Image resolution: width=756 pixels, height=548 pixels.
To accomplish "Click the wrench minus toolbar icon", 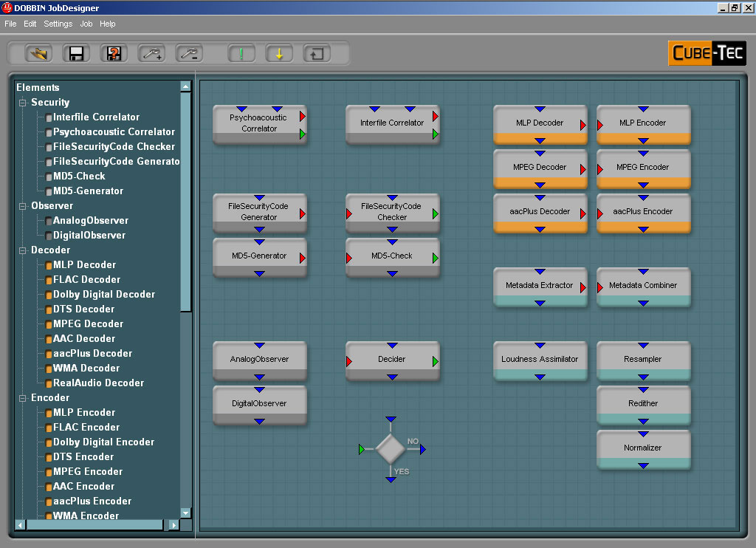I will click(190, 53).
